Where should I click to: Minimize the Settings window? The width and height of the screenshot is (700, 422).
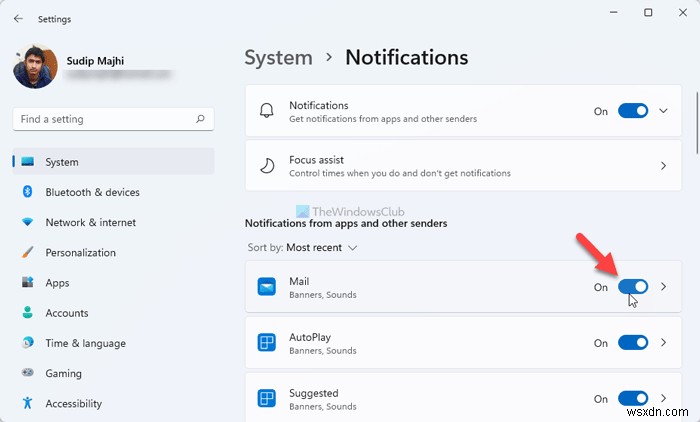pyautogui.click(x=614, y=13)
